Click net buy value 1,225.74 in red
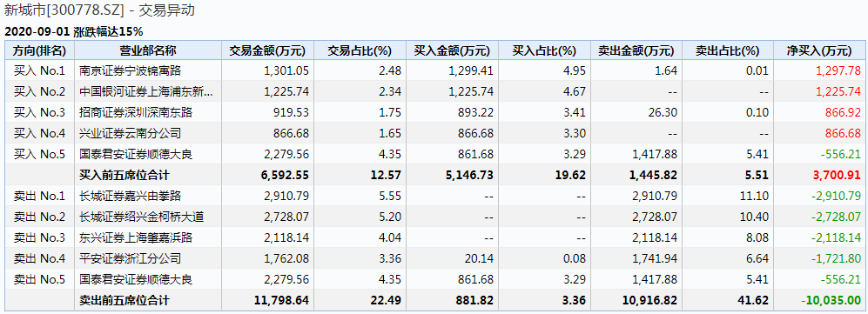The image size is (868, 314). 838,92
